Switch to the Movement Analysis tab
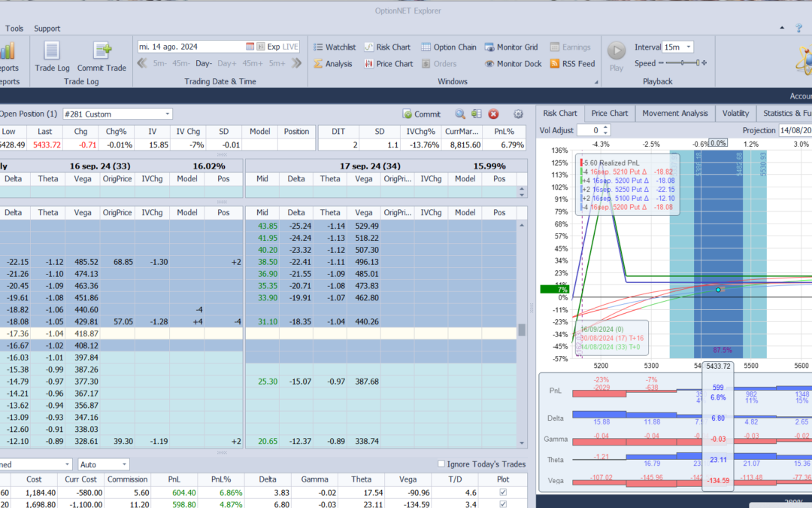Screen dimensions: 812x508 [674, 113]
